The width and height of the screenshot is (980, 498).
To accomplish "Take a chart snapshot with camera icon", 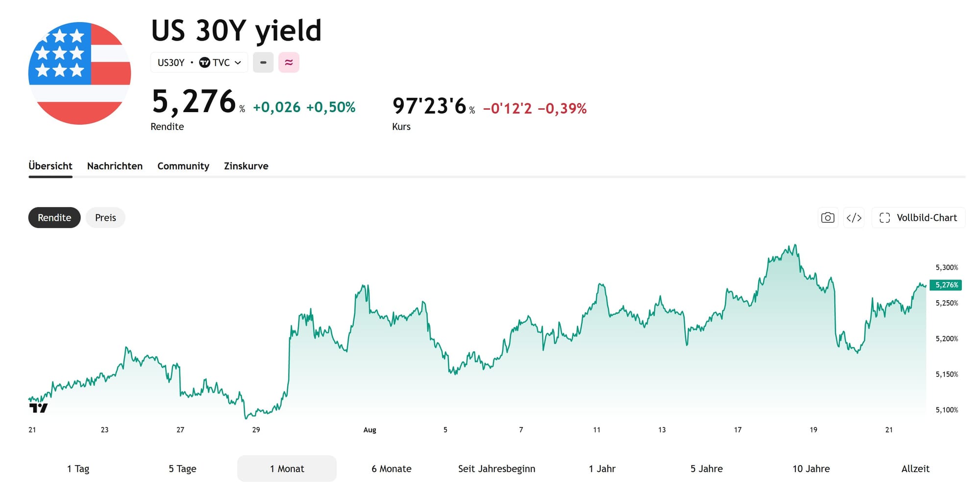I will coord(828,217).
